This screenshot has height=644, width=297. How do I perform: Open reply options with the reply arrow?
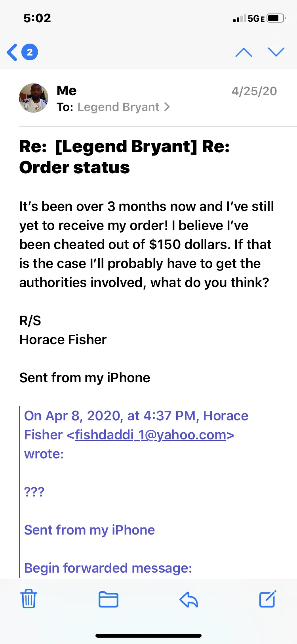pos(189,600)
